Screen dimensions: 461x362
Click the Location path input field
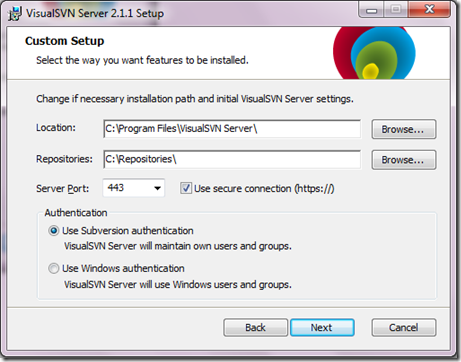(232, 129)
